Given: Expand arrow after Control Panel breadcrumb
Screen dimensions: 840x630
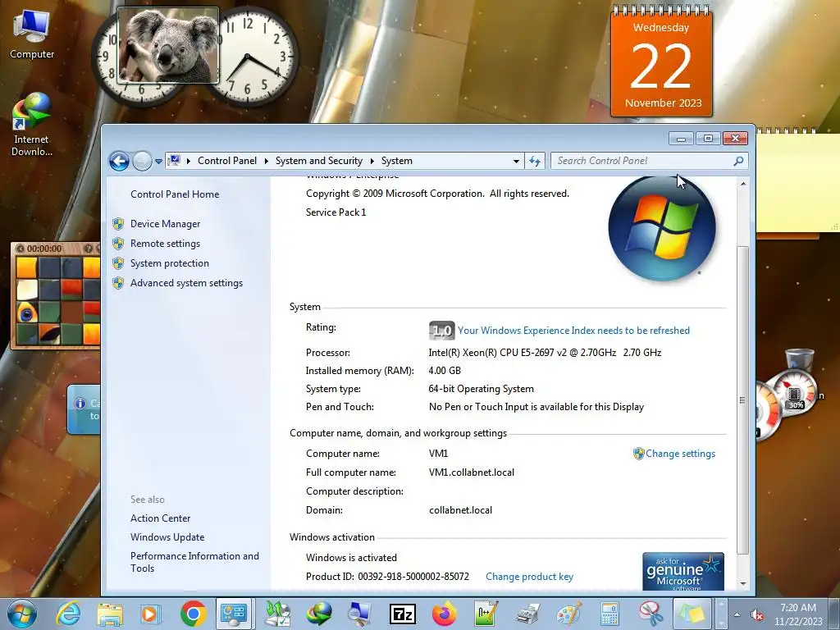Looking at the screenshot, I should click(267, 161).
